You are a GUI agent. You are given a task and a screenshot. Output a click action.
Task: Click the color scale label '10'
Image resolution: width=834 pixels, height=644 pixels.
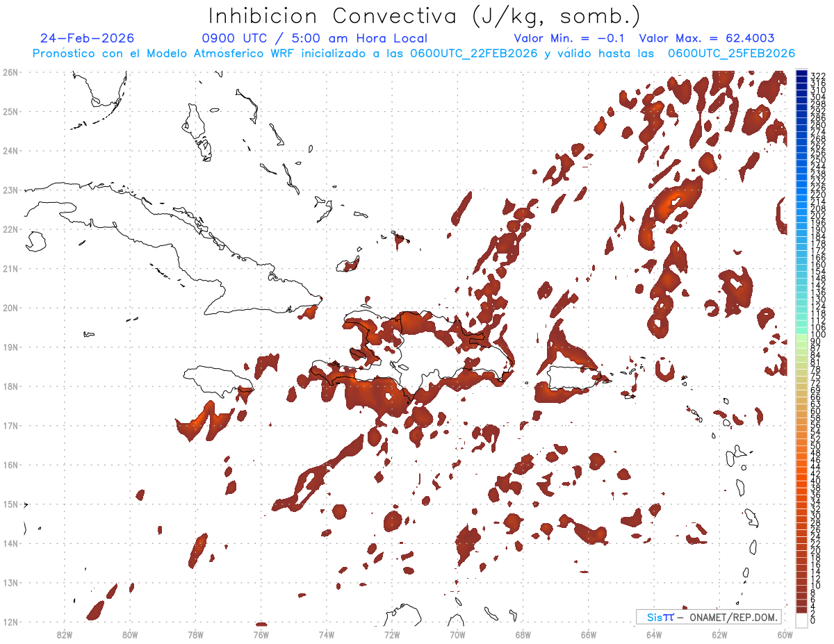pos(816,586)
